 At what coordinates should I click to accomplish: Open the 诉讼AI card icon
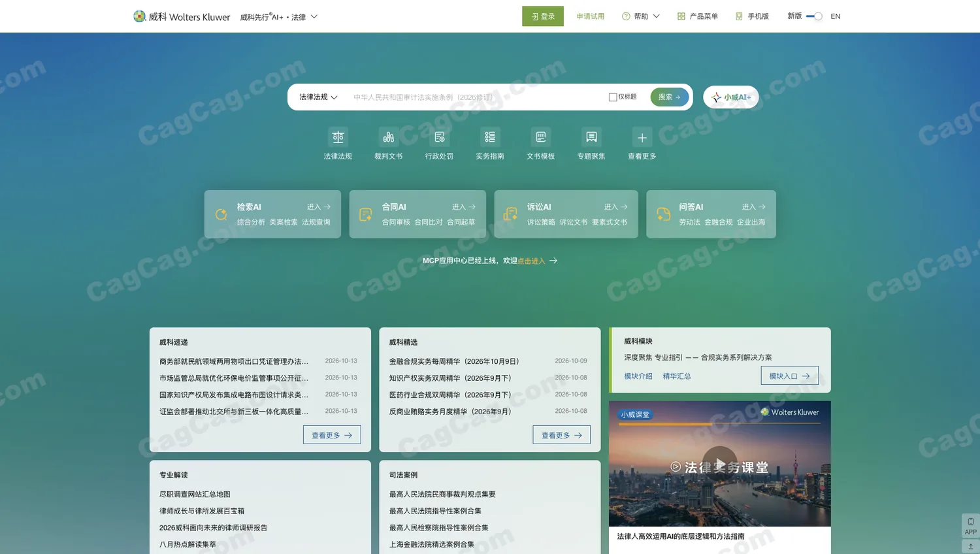coord(510,214)
